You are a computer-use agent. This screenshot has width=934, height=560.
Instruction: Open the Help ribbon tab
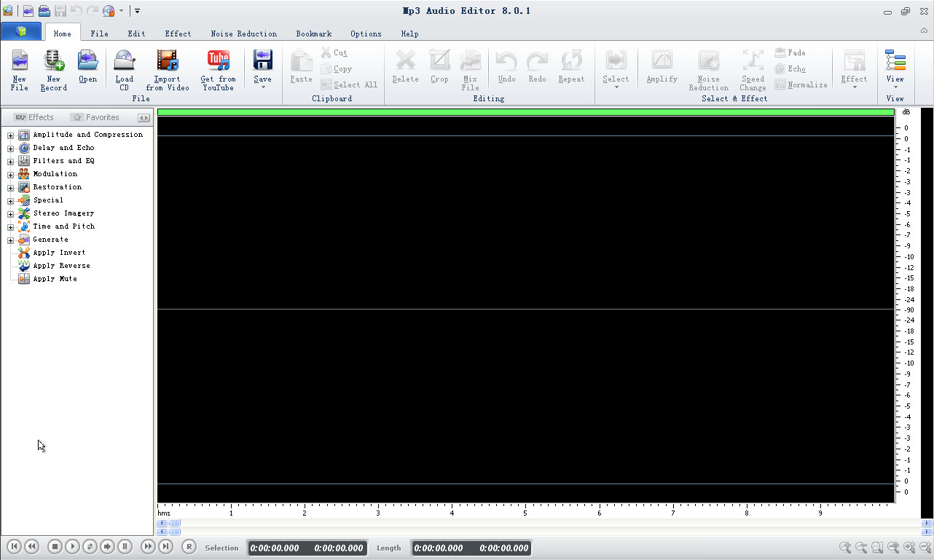click(409, 33)
